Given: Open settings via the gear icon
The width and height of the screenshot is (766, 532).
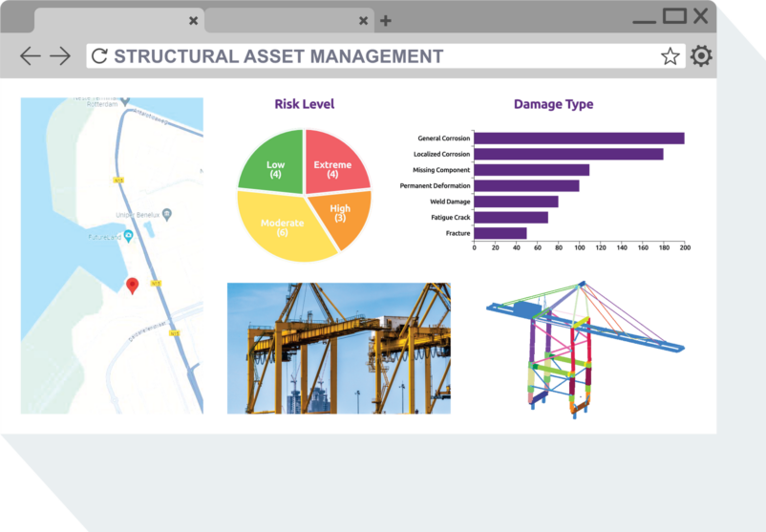Looking at the screenshot, I should click(x=701, y=56).
